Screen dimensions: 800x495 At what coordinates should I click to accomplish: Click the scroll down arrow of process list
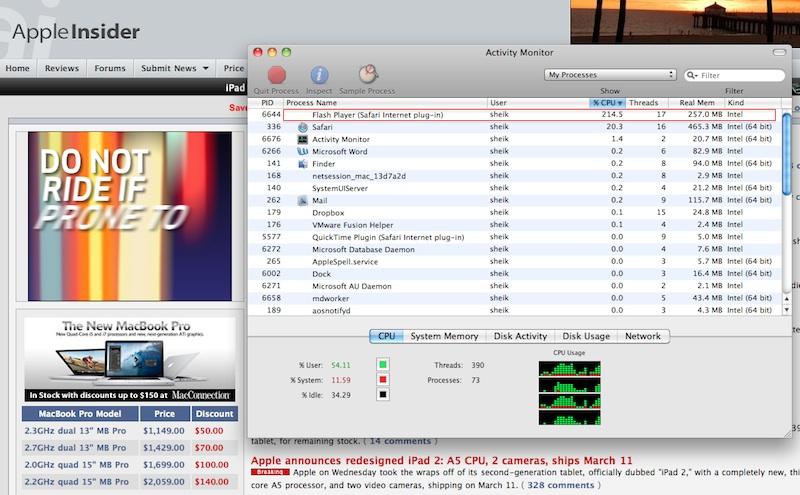point(786,310)
